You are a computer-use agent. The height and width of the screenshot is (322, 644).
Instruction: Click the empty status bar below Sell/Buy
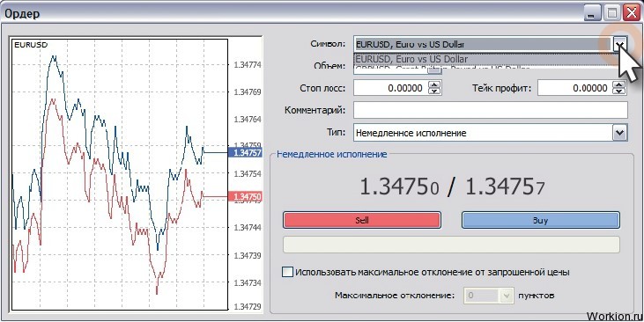click(x=451, y=245)
